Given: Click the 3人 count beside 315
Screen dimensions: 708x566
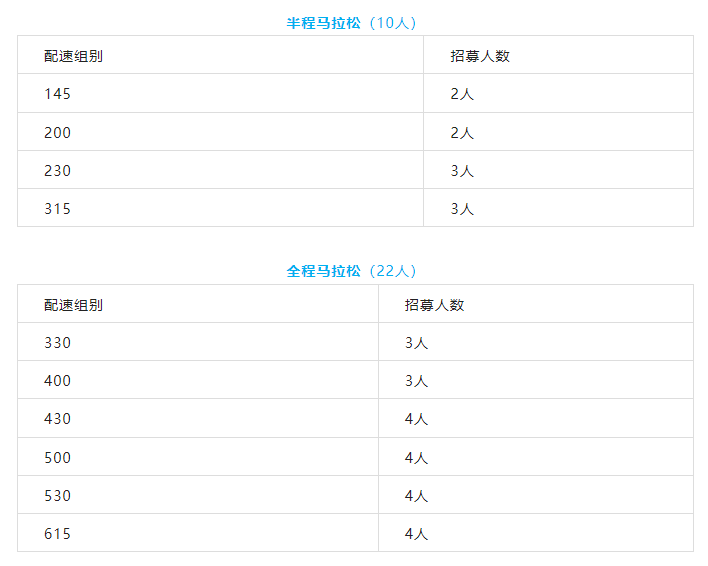Looking at the screenshot, I should click(462, 209).
